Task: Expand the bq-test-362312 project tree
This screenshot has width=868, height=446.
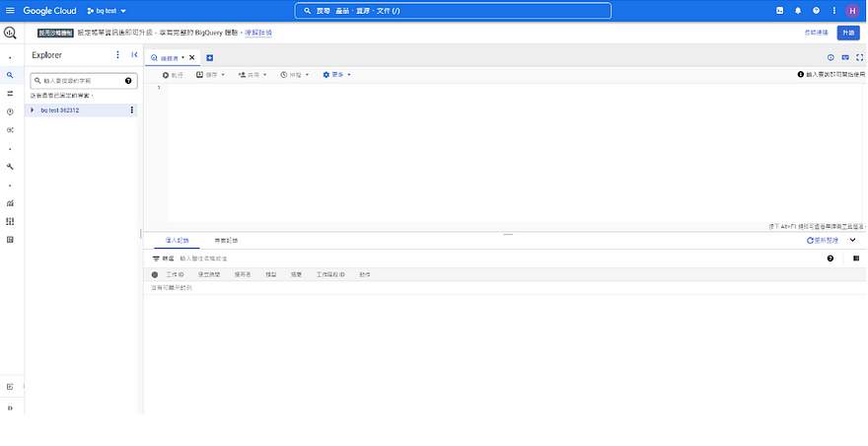Action: tap(33, 111)
